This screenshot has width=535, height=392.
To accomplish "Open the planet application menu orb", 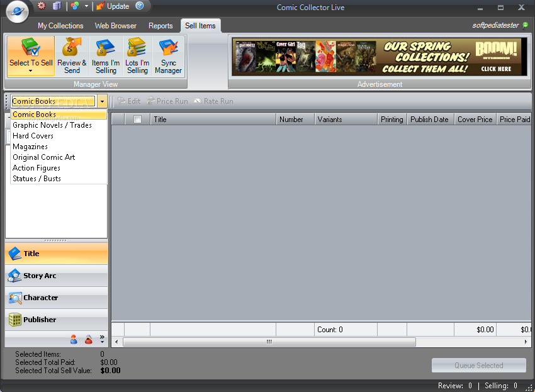I will point(17,12).
